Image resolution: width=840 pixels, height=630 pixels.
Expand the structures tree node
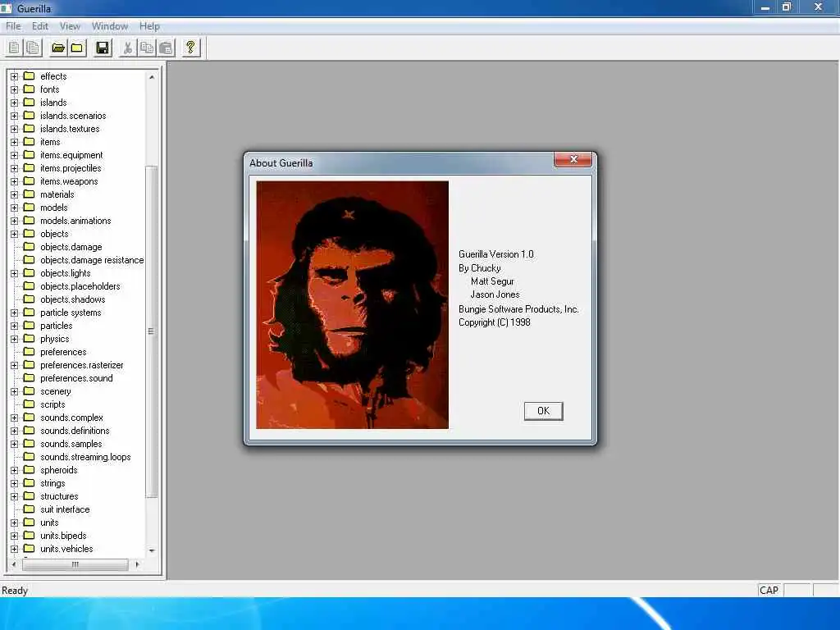(x=15, y=496)
